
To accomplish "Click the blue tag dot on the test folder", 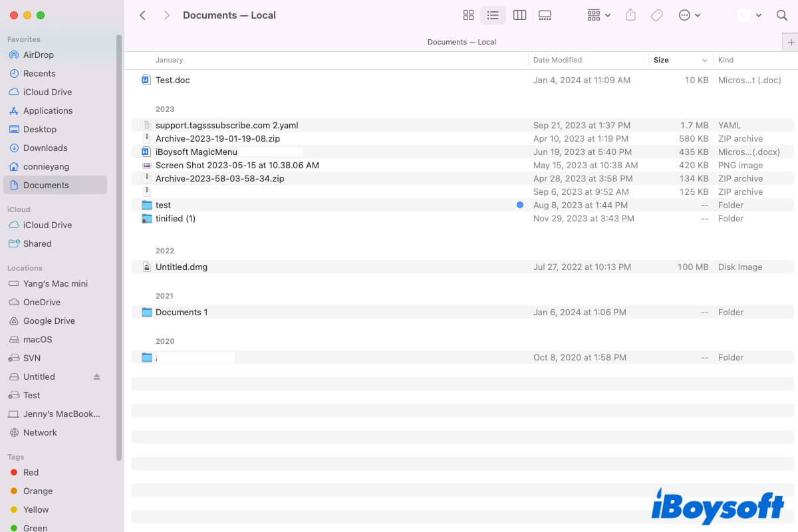I will click(x=519, y=205).
